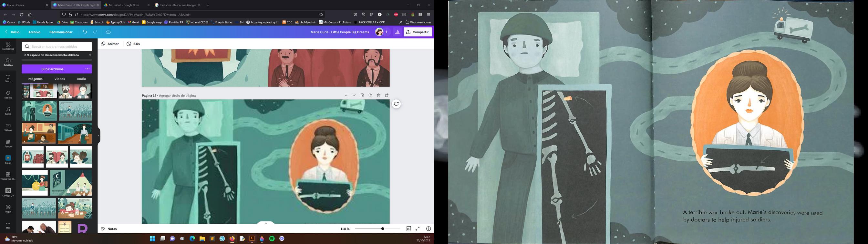The height and width of the screenshot is (244, 868).
Task: Open Spotify from the taskbar
Action: coord(272,239)
